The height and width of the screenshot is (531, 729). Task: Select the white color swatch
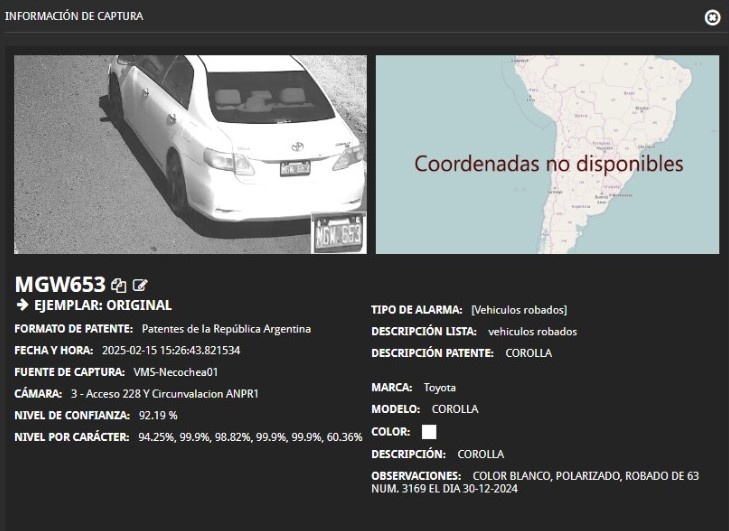coord(429,432)
